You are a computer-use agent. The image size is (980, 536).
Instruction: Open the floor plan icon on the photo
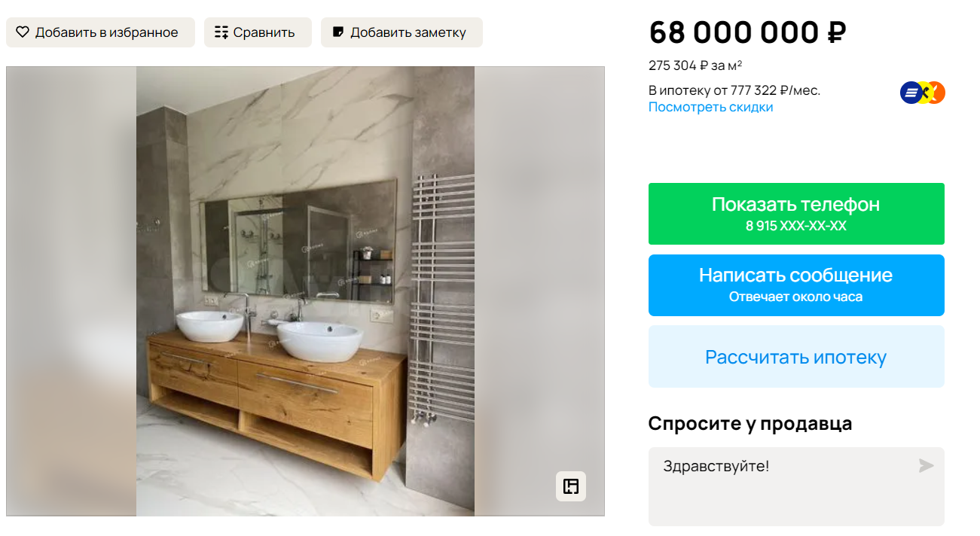point(571,486)
